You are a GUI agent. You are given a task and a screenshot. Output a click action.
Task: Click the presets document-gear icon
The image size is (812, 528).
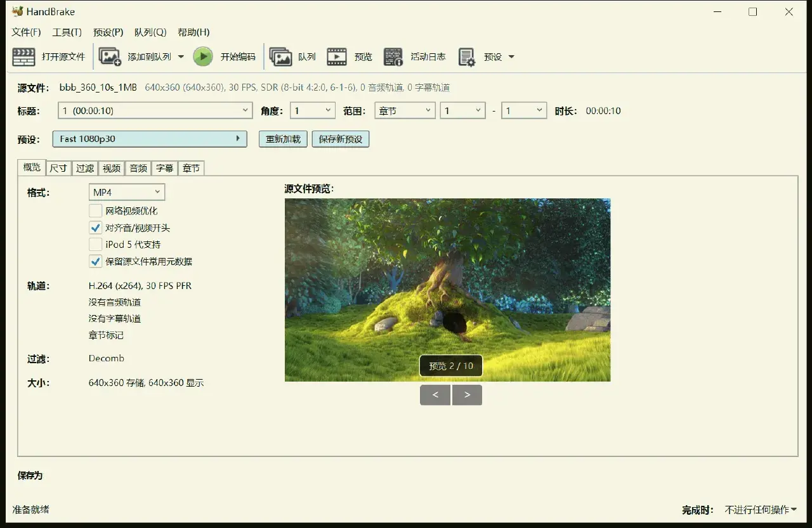click(467, 56)
